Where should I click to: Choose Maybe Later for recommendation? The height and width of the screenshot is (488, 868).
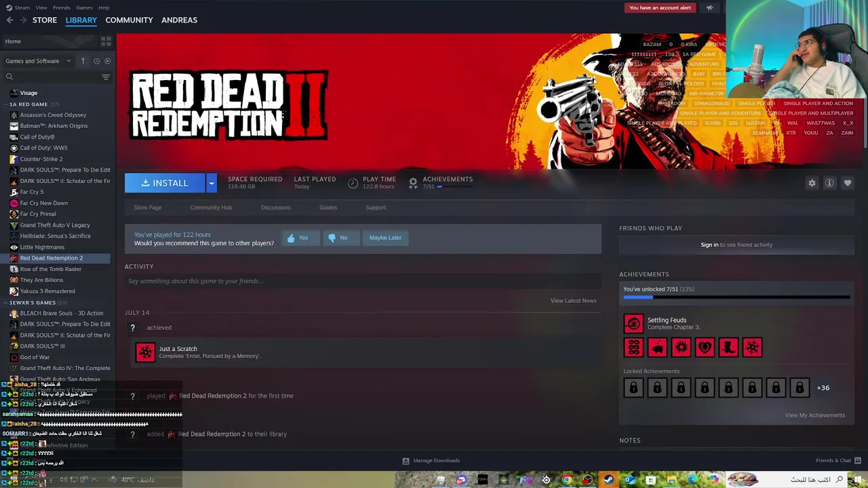pos(385,238)
